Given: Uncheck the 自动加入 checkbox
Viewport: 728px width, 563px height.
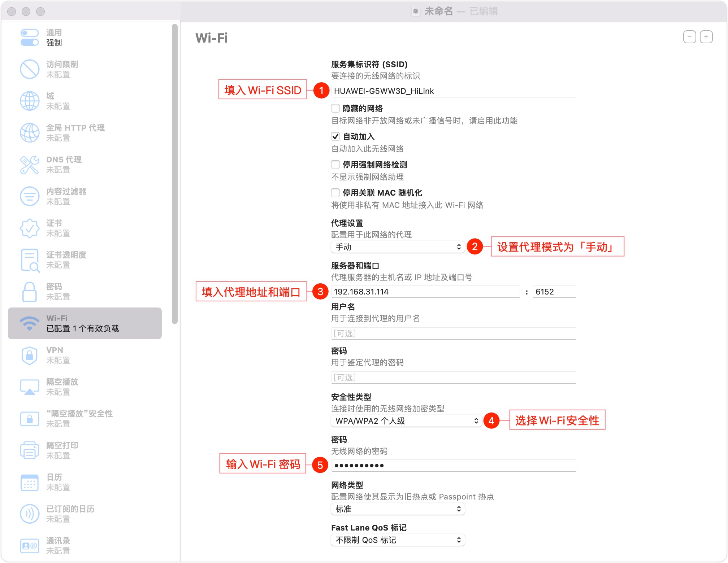Looking at the screenshot, I should point(335,136).
